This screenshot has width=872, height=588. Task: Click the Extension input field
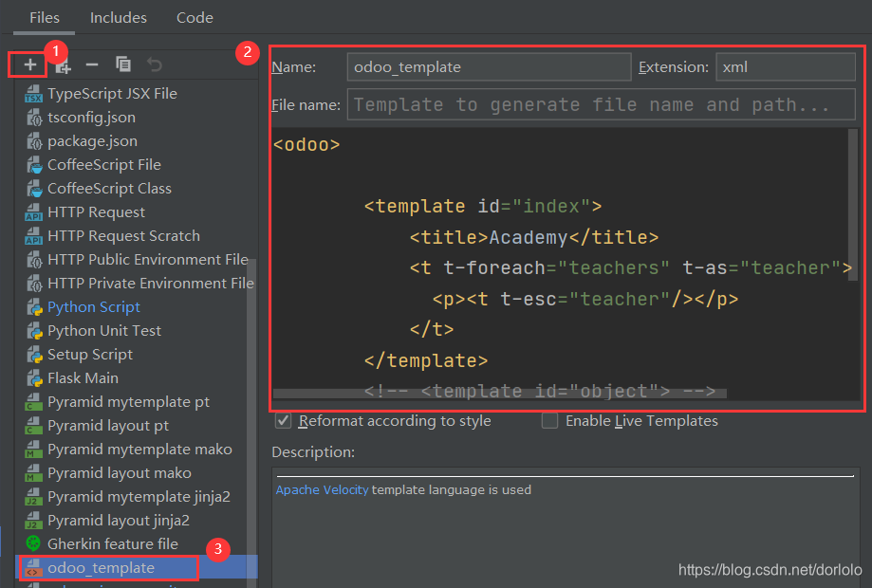click(x=786, y=66)
